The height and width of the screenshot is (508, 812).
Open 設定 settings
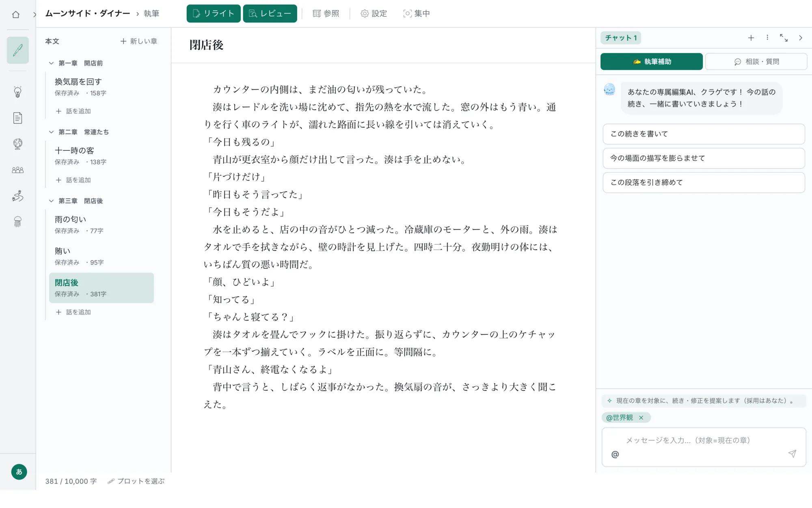point(374,13)
